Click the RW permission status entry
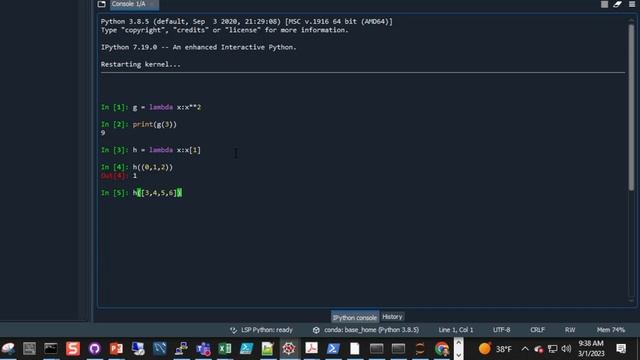The width and height of the screenshot is (640, 360). coord(570,330)
